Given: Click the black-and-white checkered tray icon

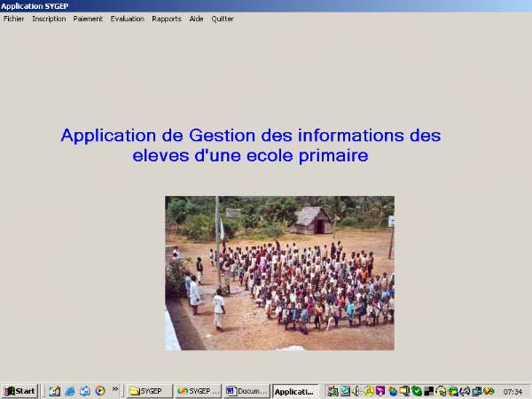Looking at the screenshot, I should tap(429, 391).
